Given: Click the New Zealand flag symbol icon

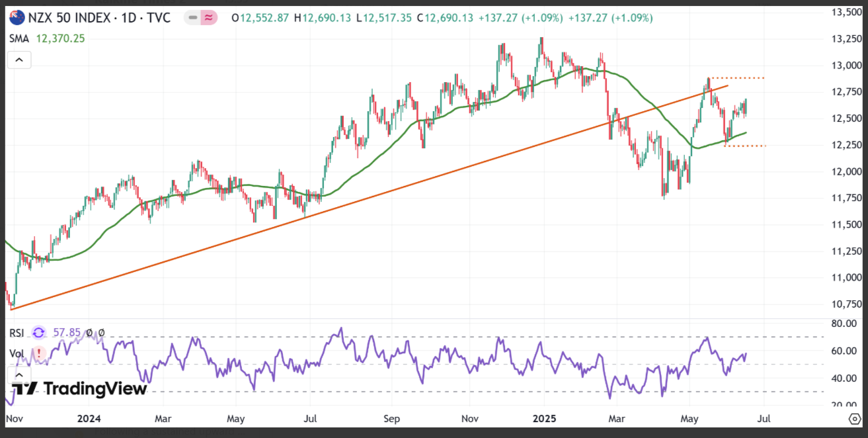Looking at the screenshot, I should click(x=17, y=18).
